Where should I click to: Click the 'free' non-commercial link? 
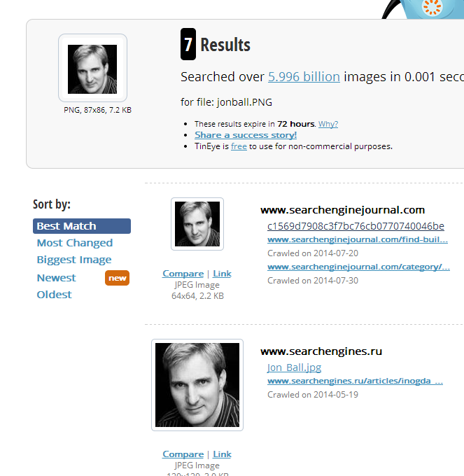[x=239, y=146]
